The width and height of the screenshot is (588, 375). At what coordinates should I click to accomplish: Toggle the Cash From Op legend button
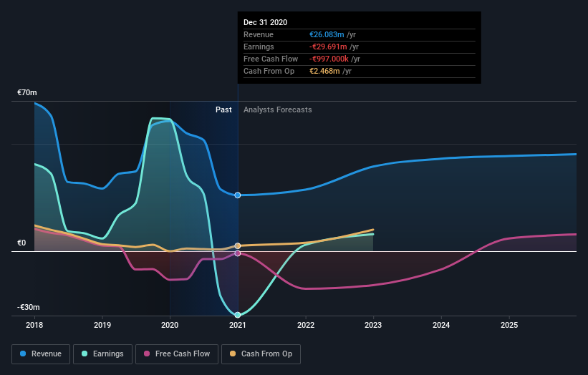[261, 354]
